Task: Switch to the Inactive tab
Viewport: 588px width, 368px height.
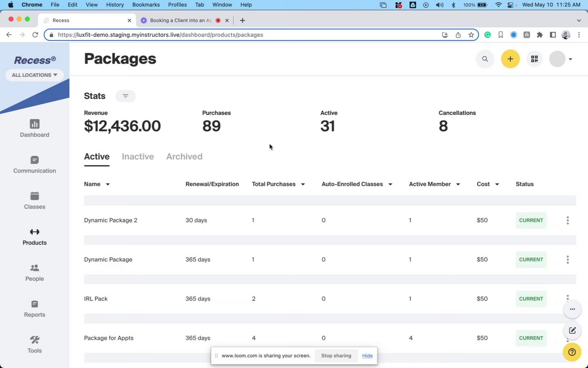Action: click(138, 156)
